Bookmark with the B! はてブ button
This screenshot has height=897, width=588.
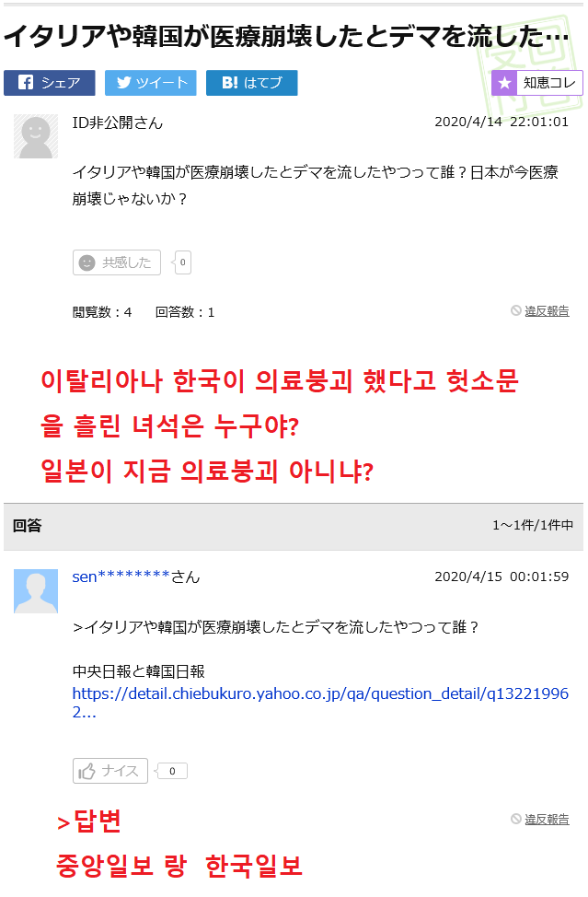251,83
